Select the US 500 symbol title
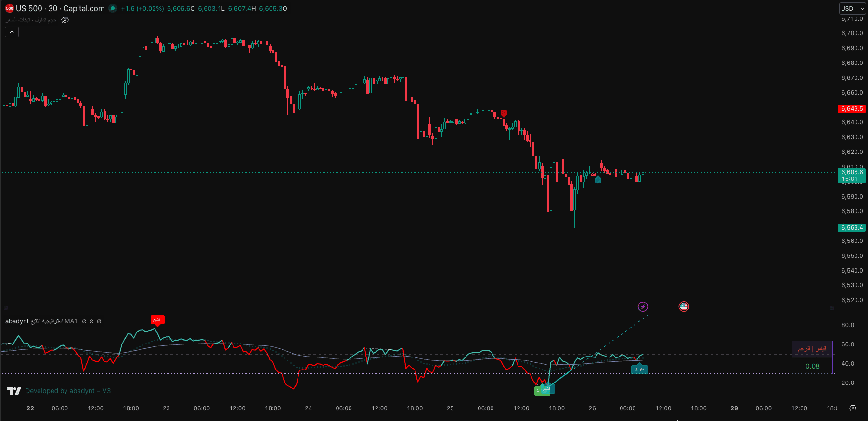868x421 pixels. [60, 8]
